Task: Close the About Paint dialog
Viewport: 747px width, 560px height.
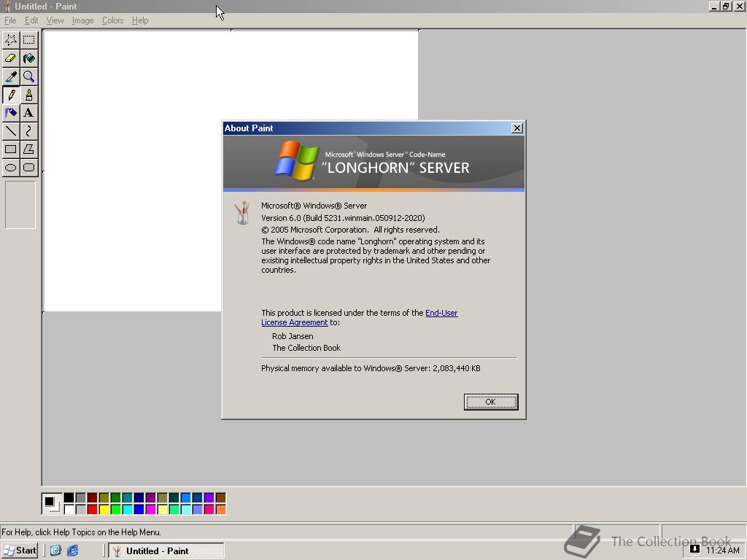Action: point(517,128)
